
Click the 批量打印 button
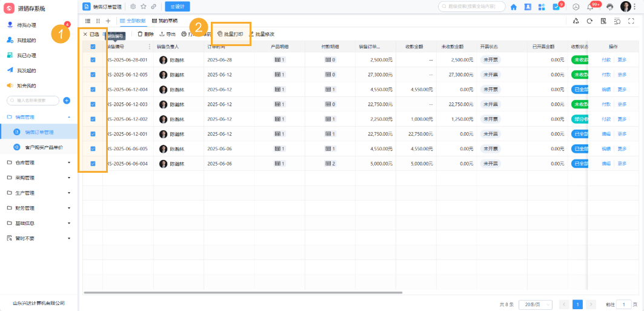230,34
